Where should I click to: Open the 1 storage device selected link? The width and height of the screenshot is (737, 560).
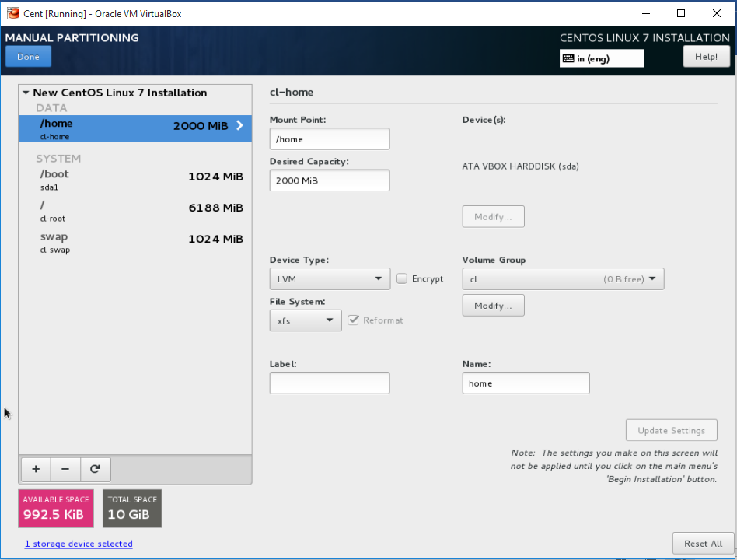click(x=79, y=544)
